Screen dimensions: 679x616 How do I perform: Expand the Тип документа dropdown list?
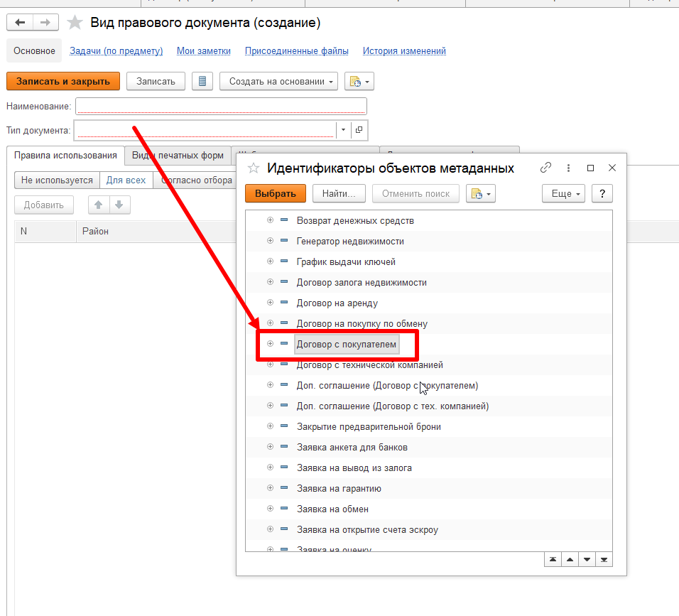point(343,130)
